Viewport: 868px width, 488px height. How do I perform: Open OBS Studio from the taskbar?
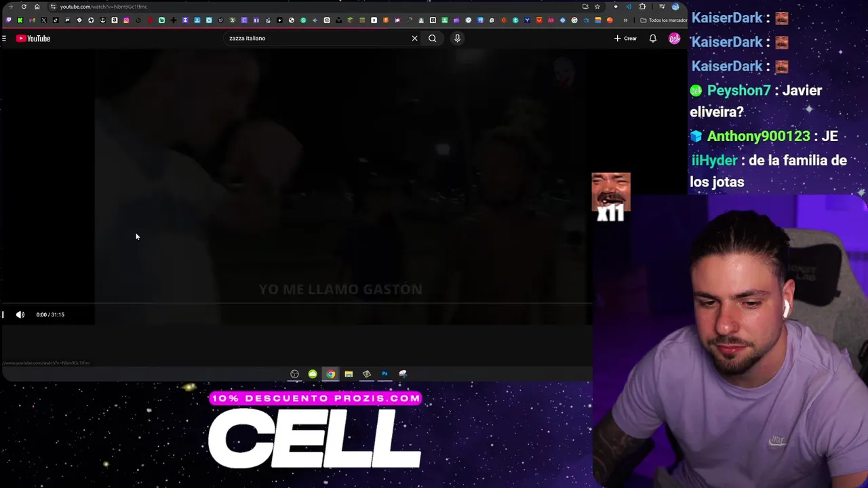pyautogui.click(x=294, y=374)
